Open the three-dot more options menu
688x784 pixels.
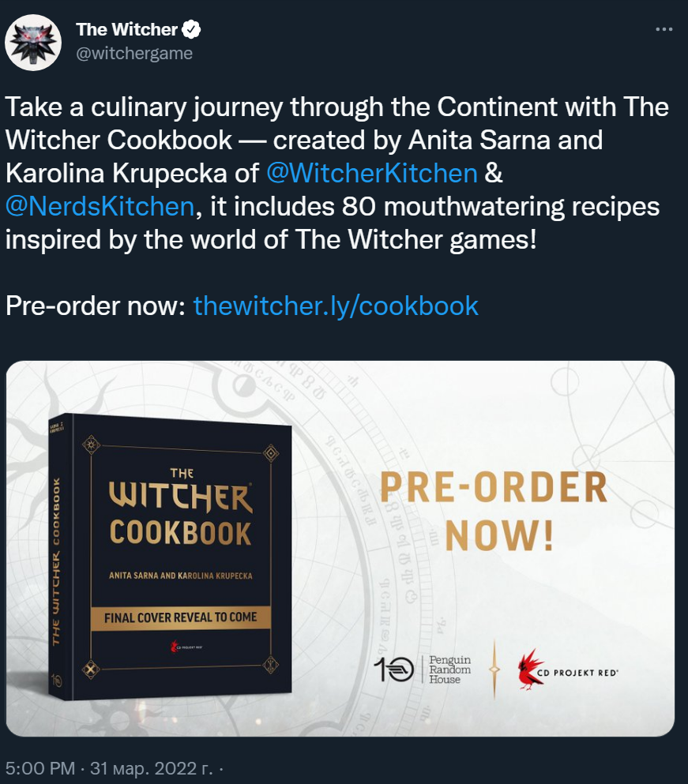pos(664,29)
